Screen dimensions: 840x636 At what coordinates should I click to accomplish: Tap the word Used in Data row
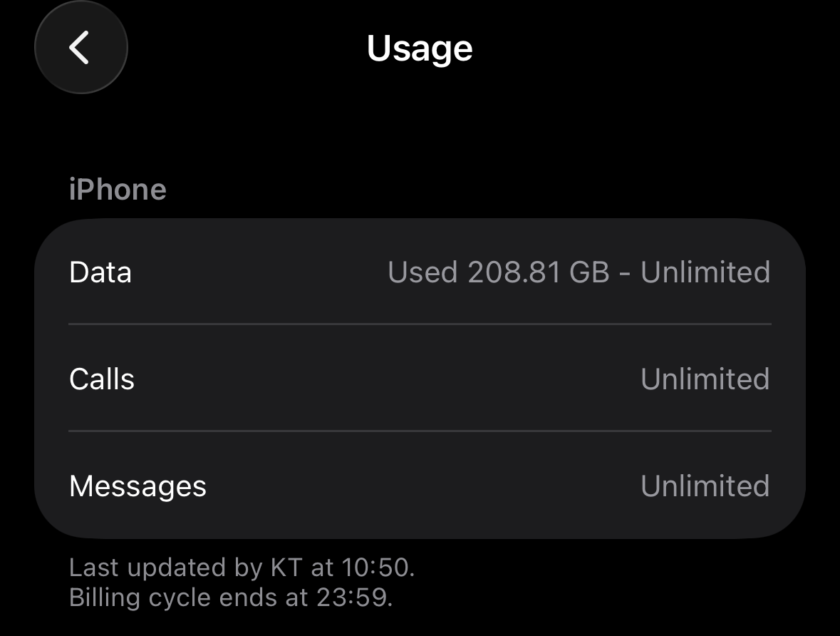point(422,272)
